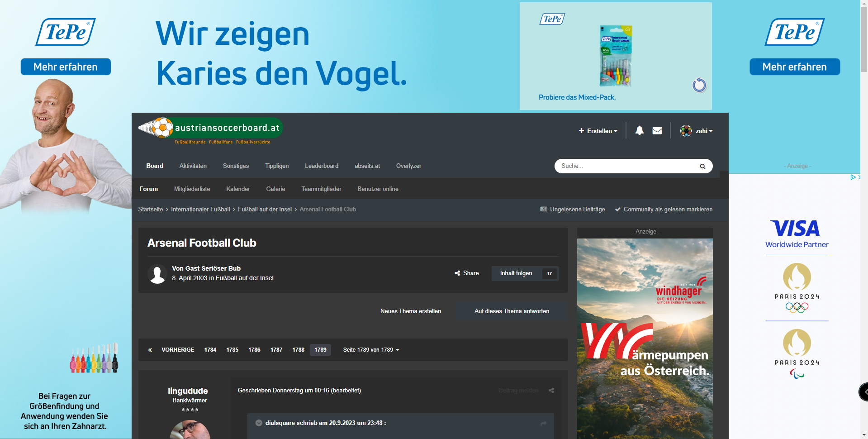Go to page 1787
The width and height of the screenshot is (868, 439).
(276, 350)
